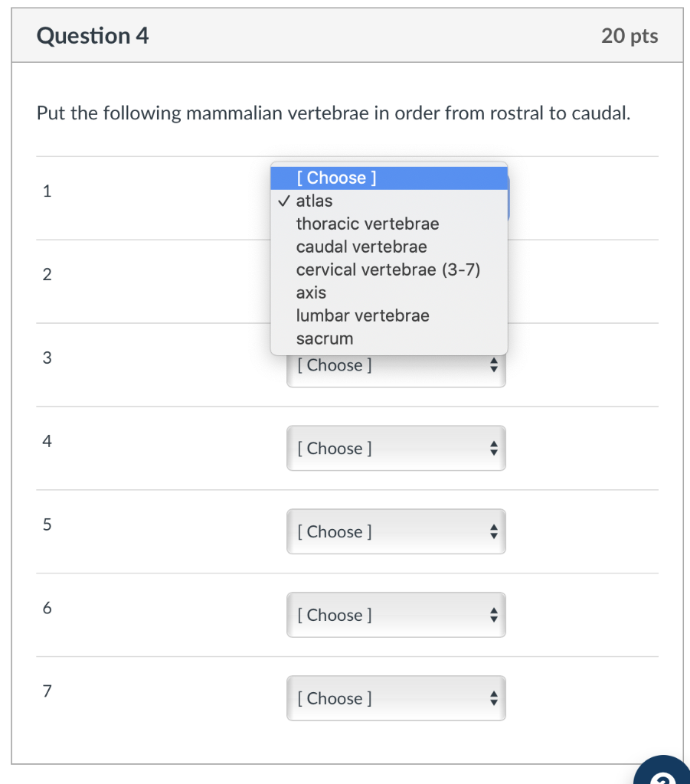Click the "20 pts" label
The width and height of the screenshot is (690, 784).
pos(630,36)
